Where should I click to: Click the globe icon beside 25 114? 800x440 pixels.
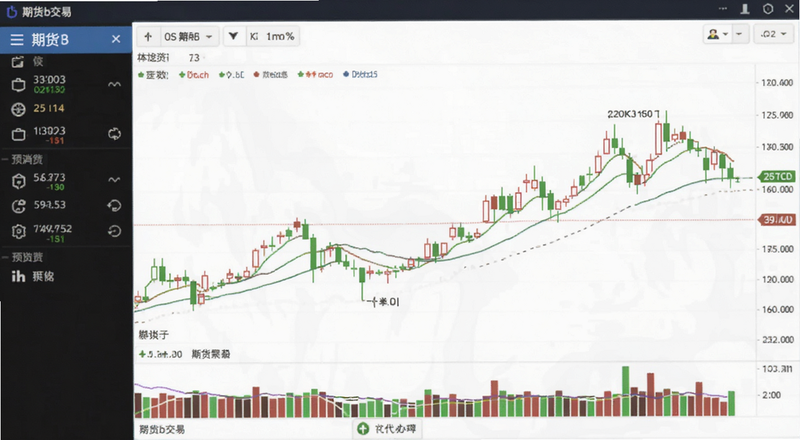pyautogui.click(x=18, y=109)
